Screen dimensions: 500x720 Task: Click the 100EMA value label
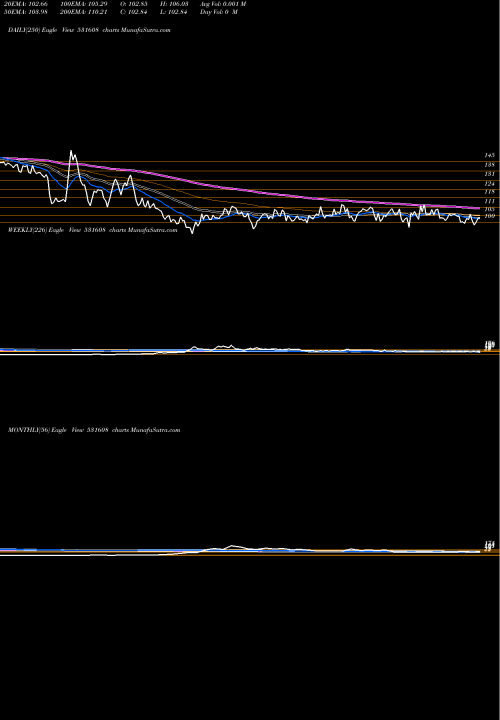[83, 4]
